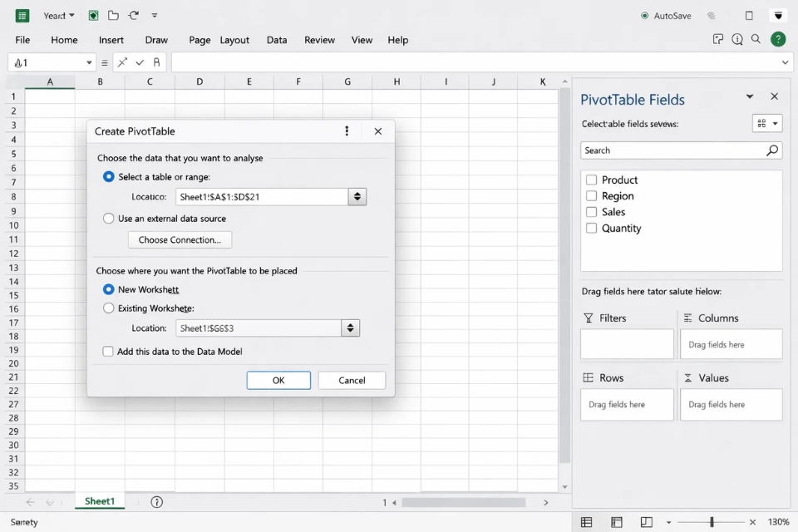Switch to the Data ribbon tab
Image resolution: width=798 pixels, height=532 pixels.
click(277, 39)
